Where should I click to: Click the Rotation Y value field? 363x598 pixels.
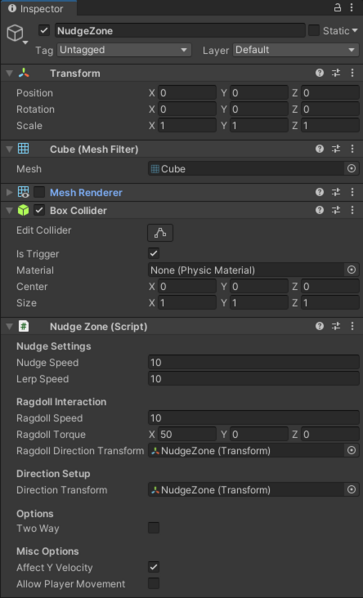coord(259,109)
